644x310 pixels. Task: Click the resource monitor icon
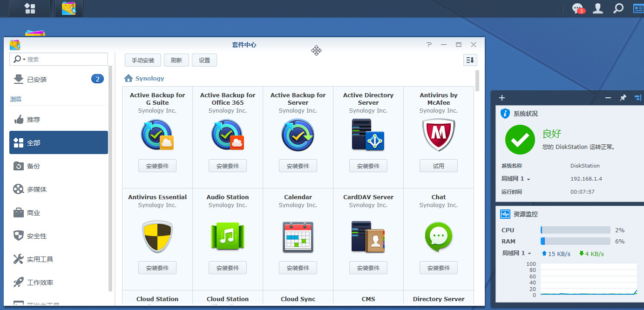[505, 214]
